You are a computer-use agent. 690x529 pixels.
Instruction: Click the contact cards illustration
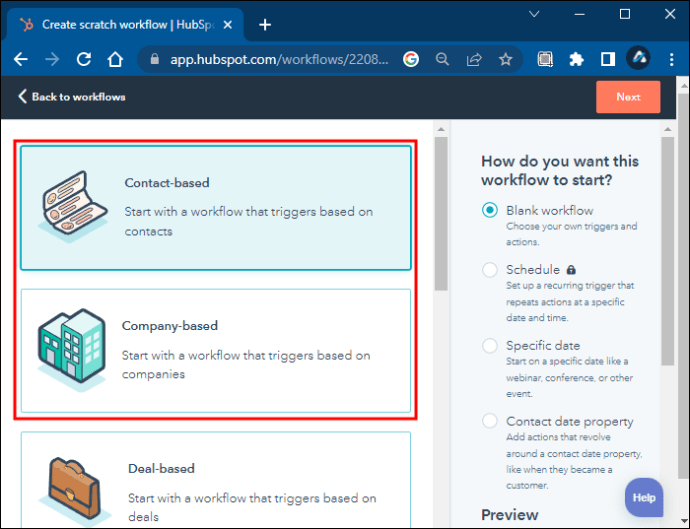[x=73, y=206]
